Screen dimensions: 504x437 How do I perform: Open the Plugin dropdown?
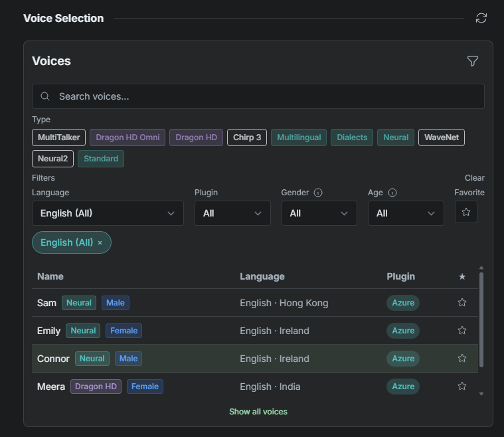point(232,213)
